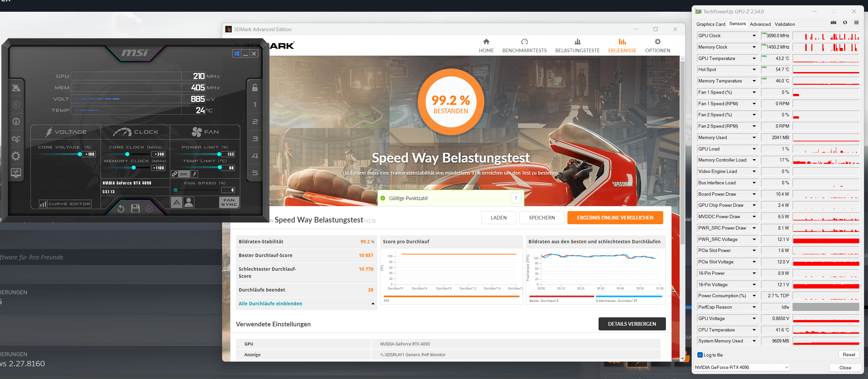This screenshot has height=379, width=868.
Task: Click the auto fan 'A' button
Action: 177,202
